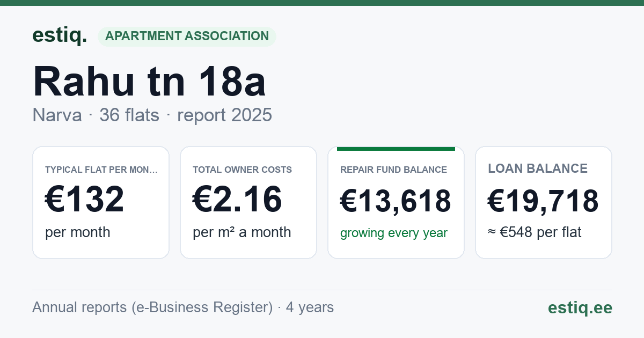The height and width of the screenshot is (338, 644).
Task: Click the 'growing every year' text
Action: click(394, 233)
